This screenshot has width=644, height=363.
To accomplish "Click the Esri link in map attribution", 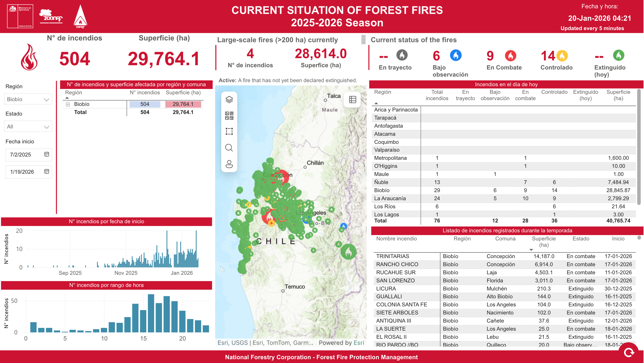I will coord(359,343).
